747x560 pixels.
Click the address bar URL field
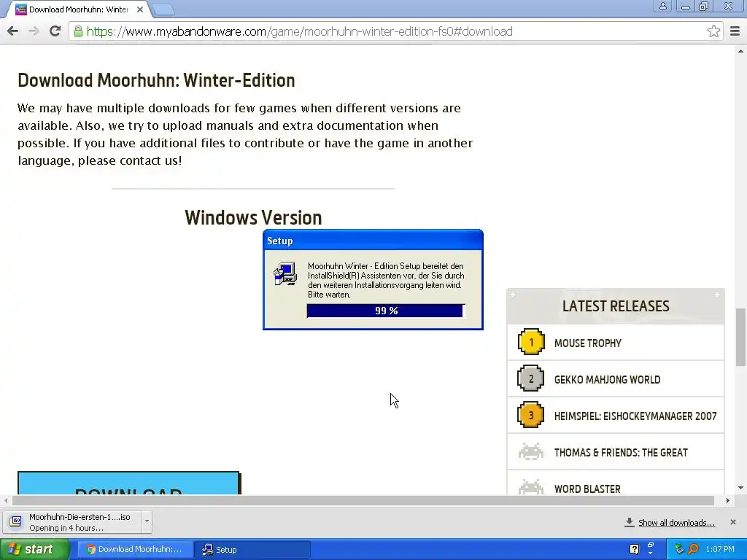coord(395,31)
